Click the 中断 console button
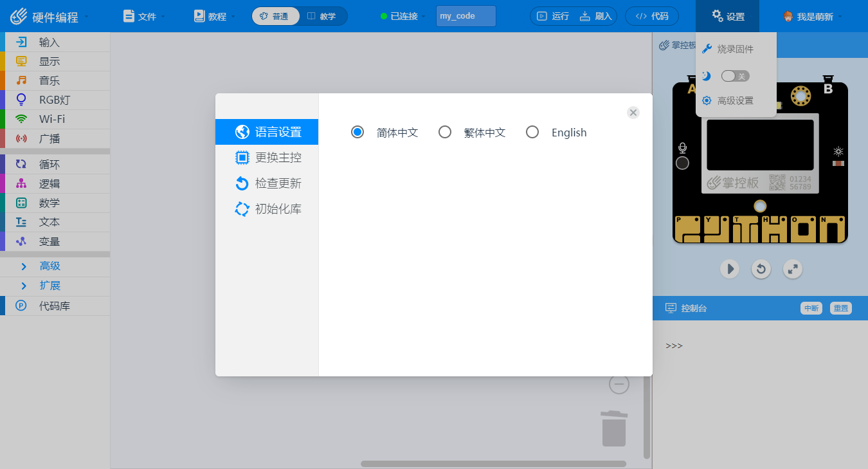 click(x=811, y=308)
